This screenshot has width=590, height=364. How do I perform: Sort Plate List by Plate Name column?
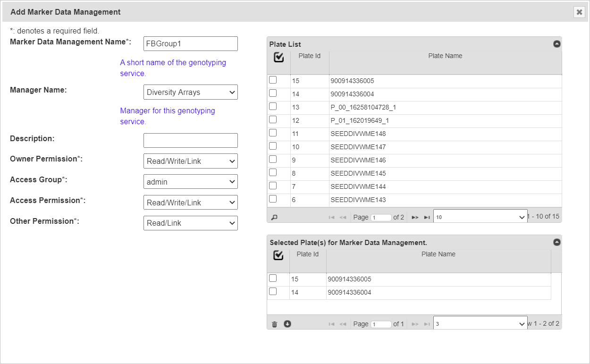(445, 56)
